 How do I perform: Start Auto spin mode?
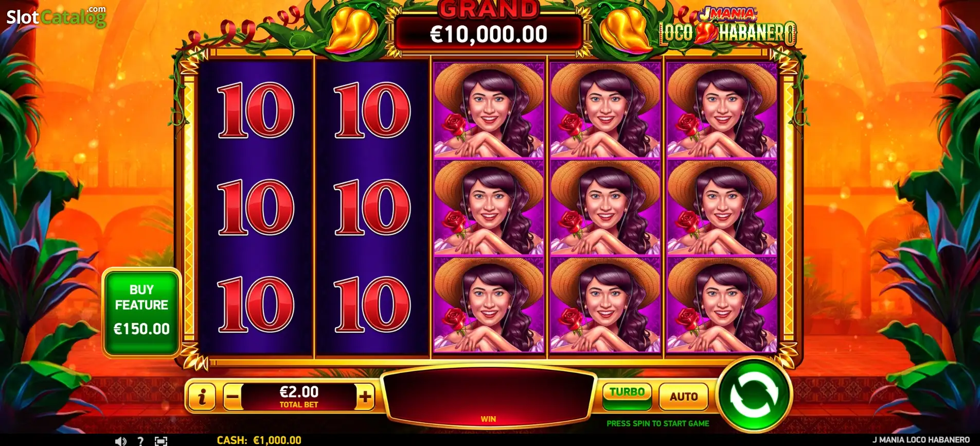[684, 397]
